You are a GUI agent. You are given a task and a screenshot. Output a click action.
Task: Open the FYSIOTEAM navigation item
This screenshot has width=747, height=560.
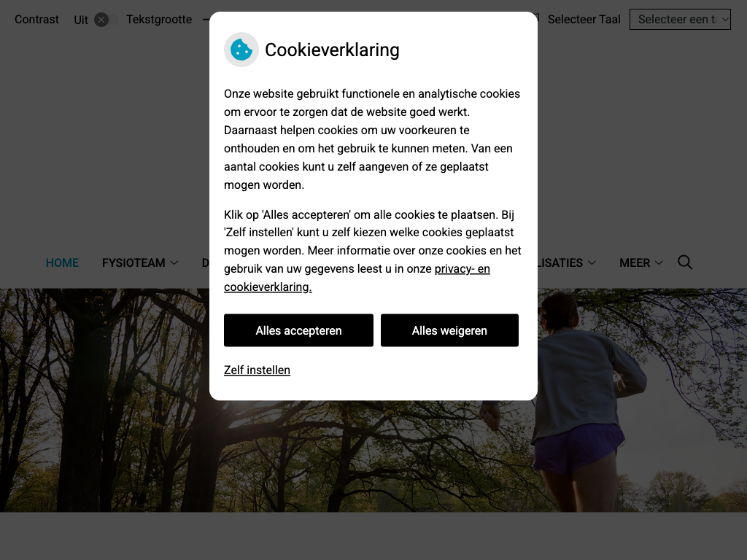pyautogui.click(x=133, y=262)
